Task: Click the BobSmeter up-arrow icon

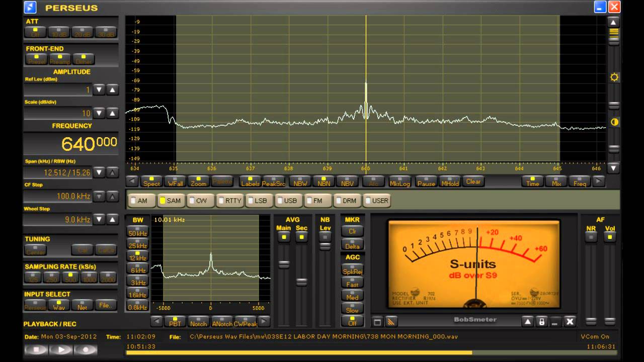Action: point(527,322)
